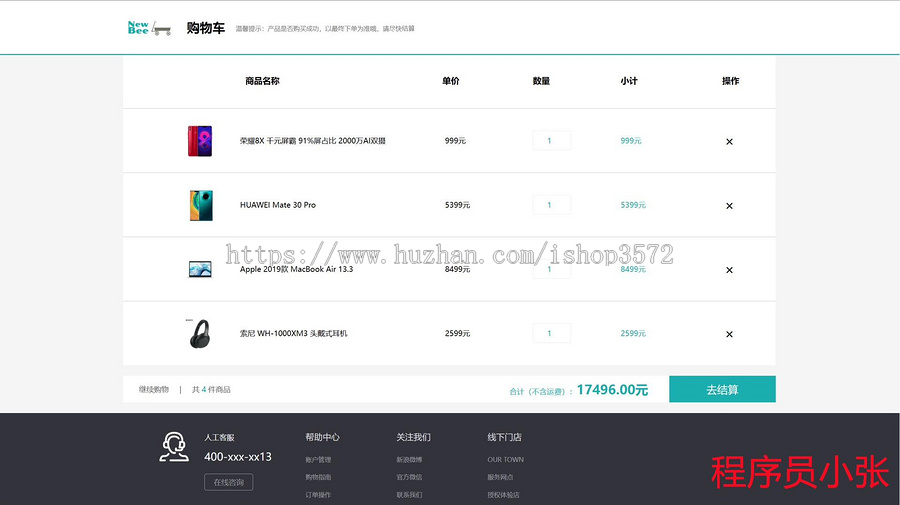
Task: Click product name 索尼 WH-1000XM3 头戴式耳机
Action: coord(293,333)
